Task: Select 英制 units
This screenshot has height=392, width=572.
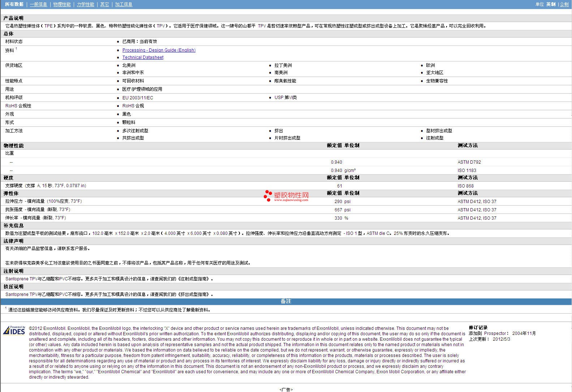Action: [551, 4]
